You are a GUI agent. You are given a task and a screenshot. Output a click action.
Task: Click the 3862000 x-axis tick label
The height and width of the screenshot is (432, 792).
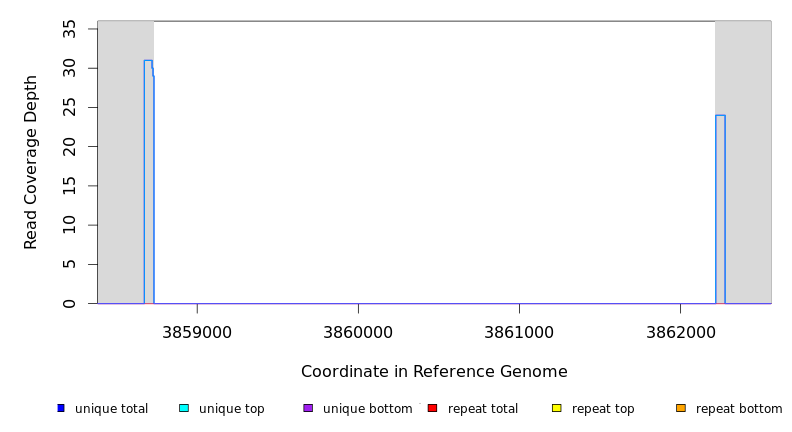click(680, 331)
